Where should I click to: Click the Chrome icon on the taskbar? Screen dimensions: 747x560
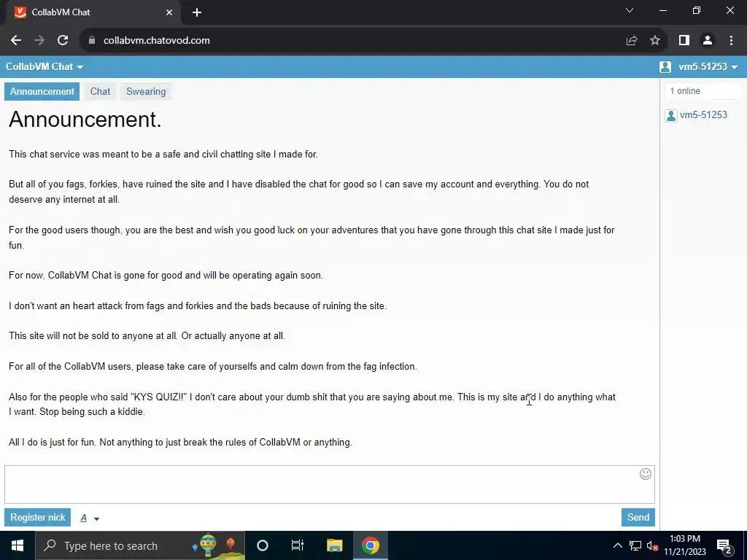[x=370, y=545]
